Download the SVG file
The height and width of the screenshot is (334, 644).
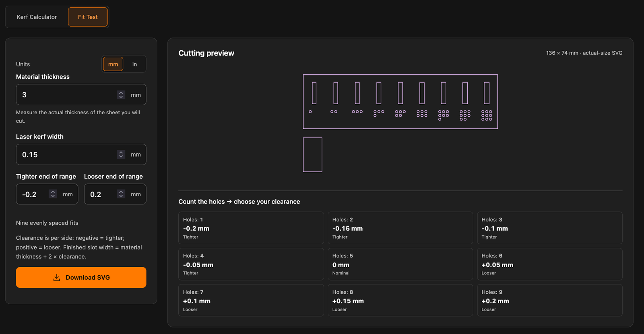[81, 277]
